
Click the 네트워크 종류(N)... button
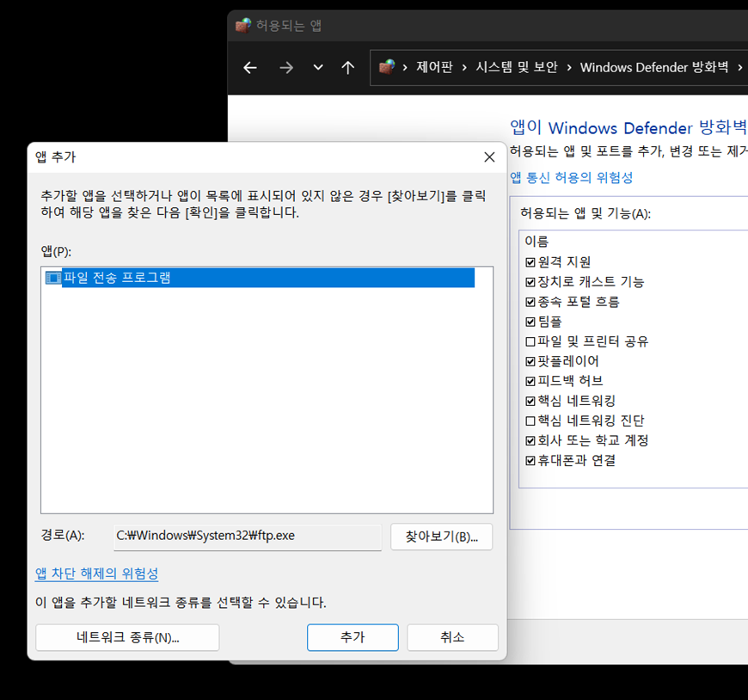(x=127, y=637)
